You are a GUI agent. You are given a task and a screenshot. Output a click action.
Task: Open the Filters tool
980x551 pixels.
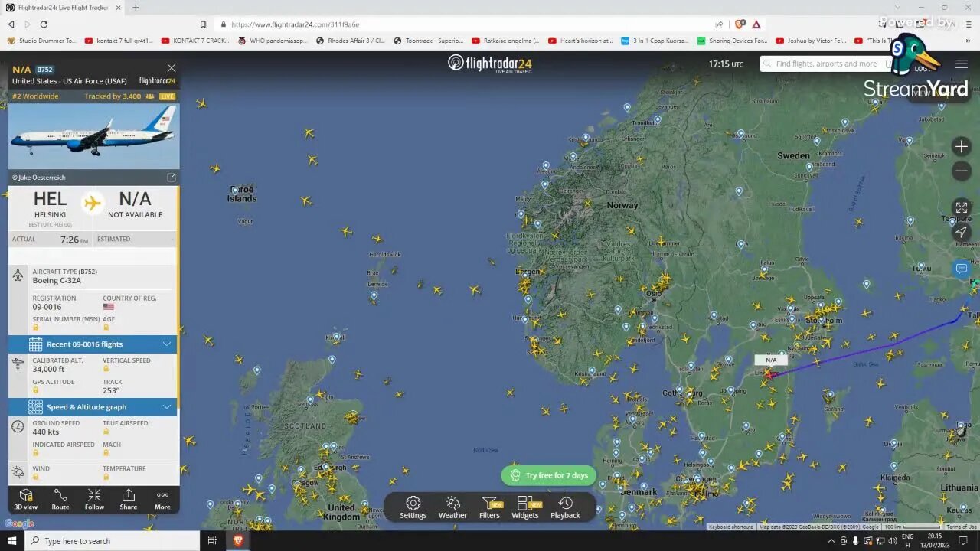tap(489, 507)
